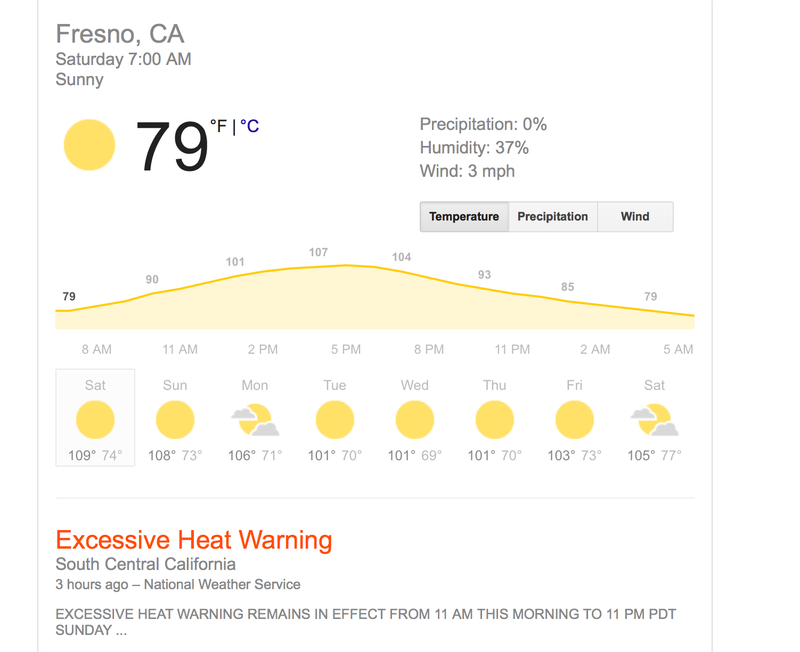This screenshot has width=800, height=652.
Task: Switch temperature units to °F
Action: click(x=218, y=126)
